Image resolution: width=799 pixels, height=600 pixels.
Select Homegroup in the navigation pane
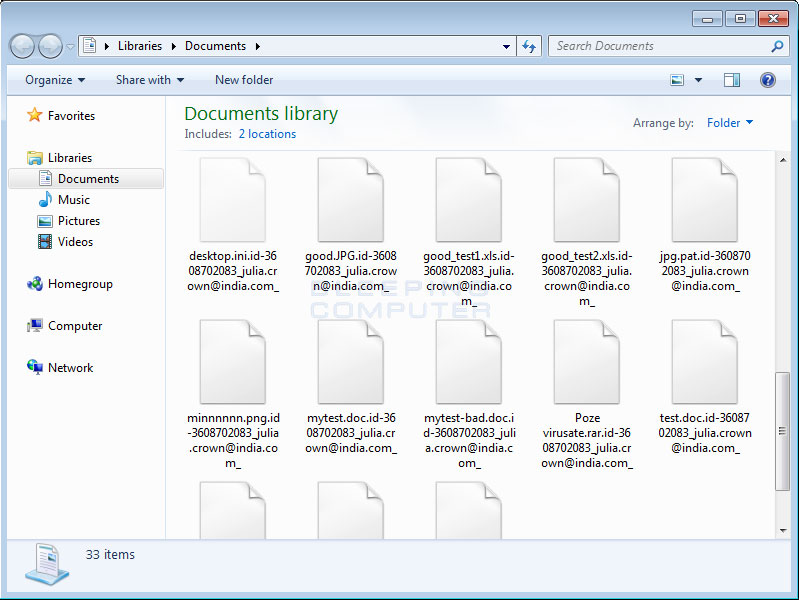80,284
